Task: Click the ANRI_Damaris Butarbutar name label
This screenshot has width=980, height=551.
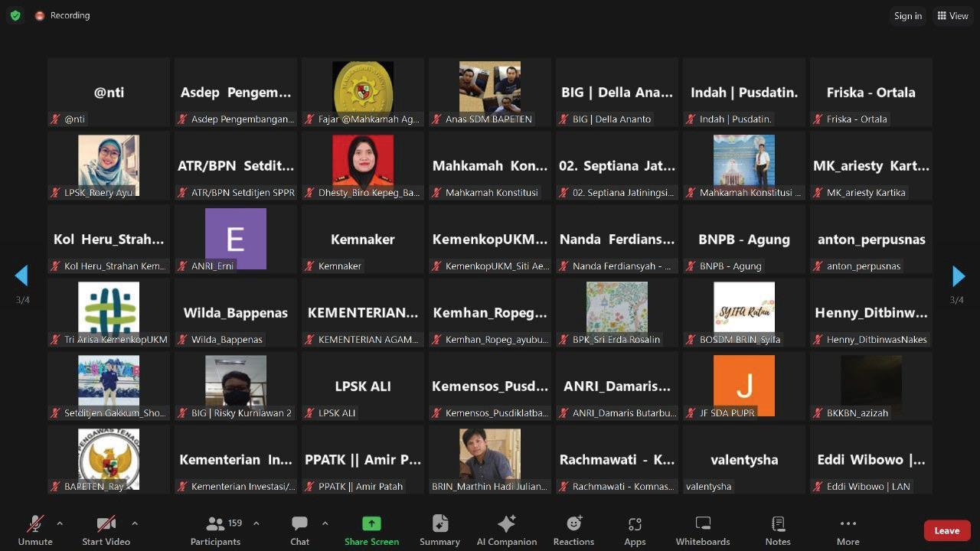Action: 624,412
